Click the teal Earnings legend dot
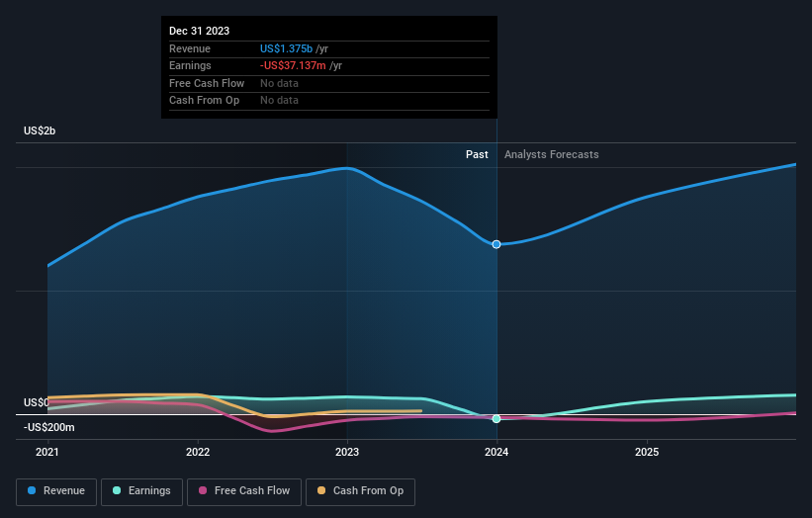This screenshot has width=812, height=518. [x=117, y=490]
